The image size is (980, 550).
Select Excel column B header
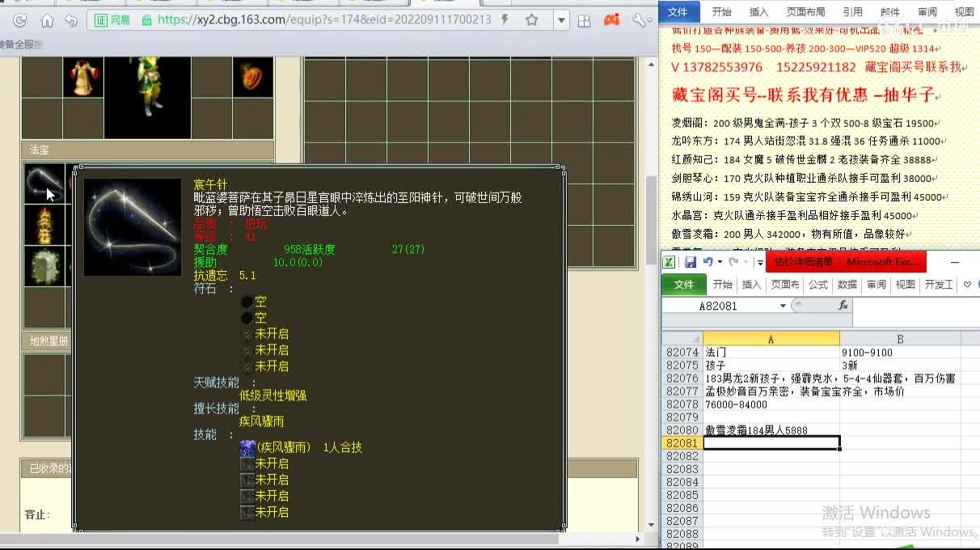pyautogui.click(x=900, y=339)
